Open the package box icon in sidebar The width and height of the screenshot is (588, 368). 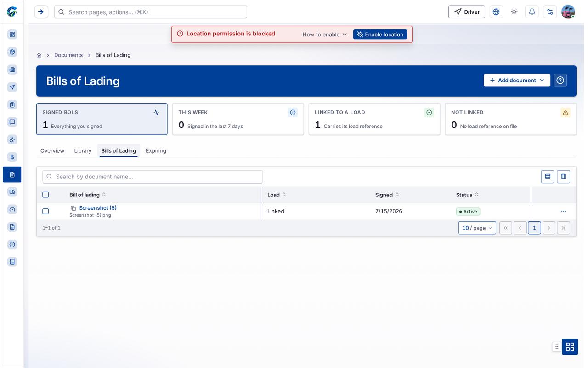pos(12,52)
